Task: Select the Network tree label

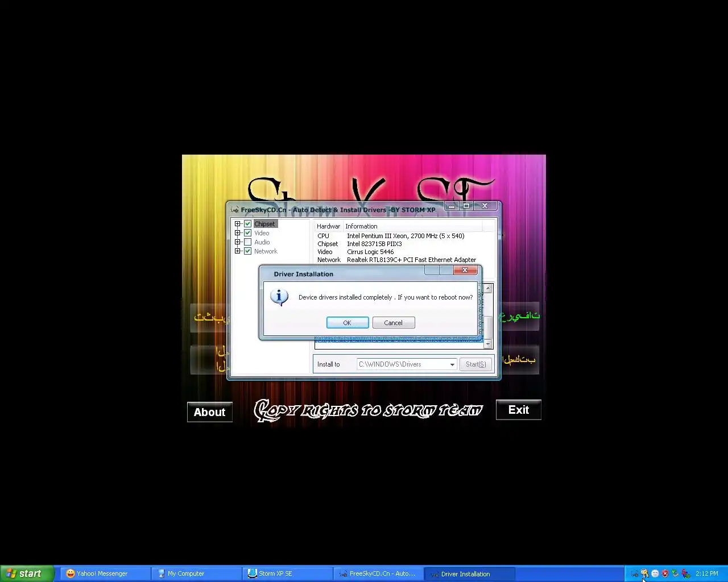Action: coord(266,251)
